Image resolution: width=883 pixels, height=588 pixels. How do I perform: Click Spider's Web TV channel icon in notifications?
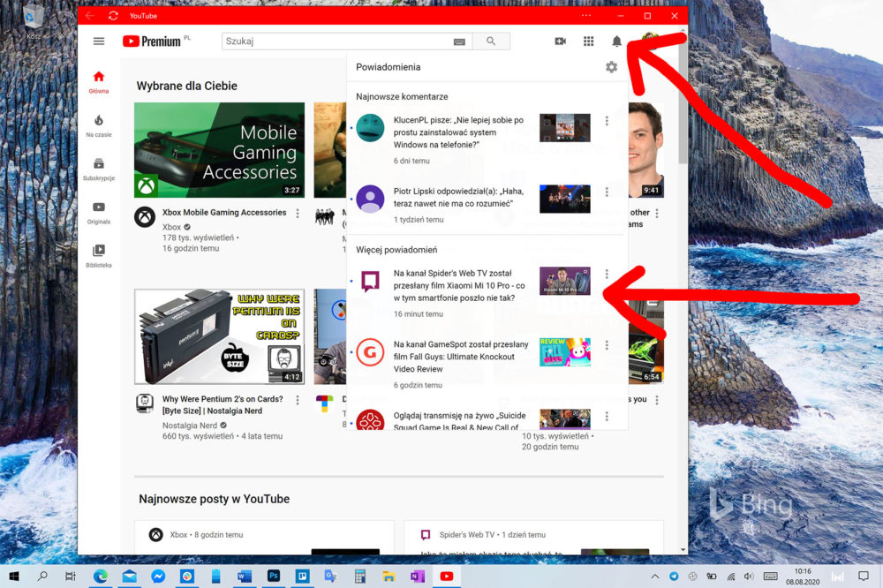pos(370,281)
